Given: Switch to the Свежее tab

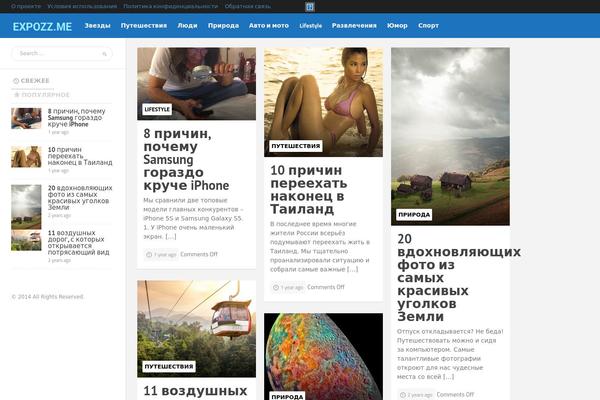Looking at the screenshot, I should [x=31, y=81].
